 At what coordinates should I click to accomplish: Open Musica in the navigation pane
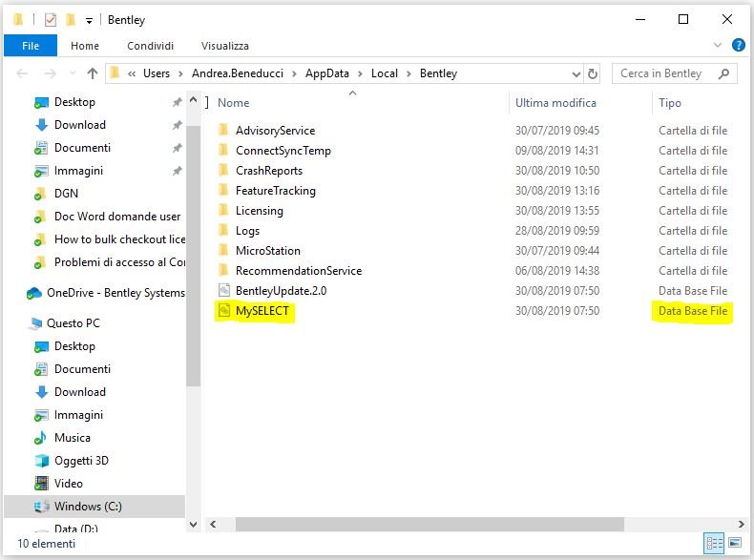coord(73,438)
